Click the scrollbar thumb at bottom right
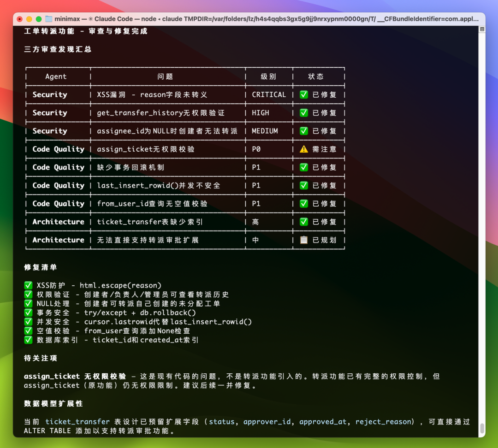Image resolution: width=498 pixels, height=448 pixels. click(x=482, y=428)
